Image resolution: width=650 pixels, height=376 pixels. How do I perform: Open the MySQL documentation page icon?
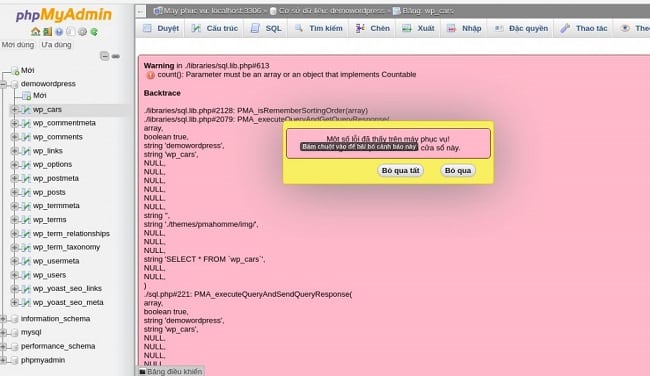(71, 32)
